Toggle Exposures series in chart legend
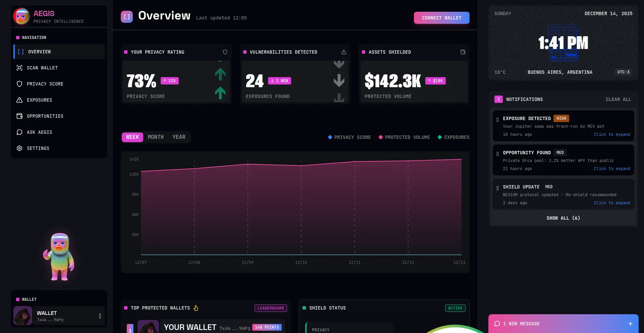The height and width of the screenshot is (333, 644). click(x=453, y=137)
